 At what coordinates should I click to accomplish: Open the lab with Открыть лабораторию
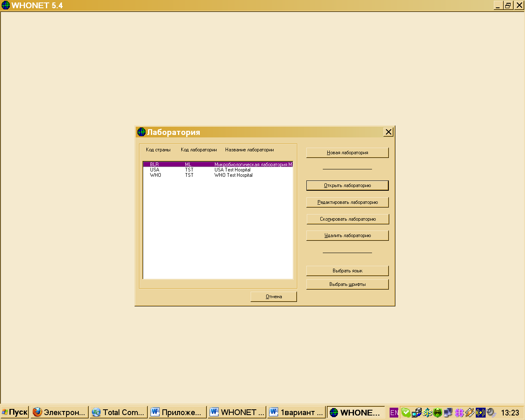347,185
